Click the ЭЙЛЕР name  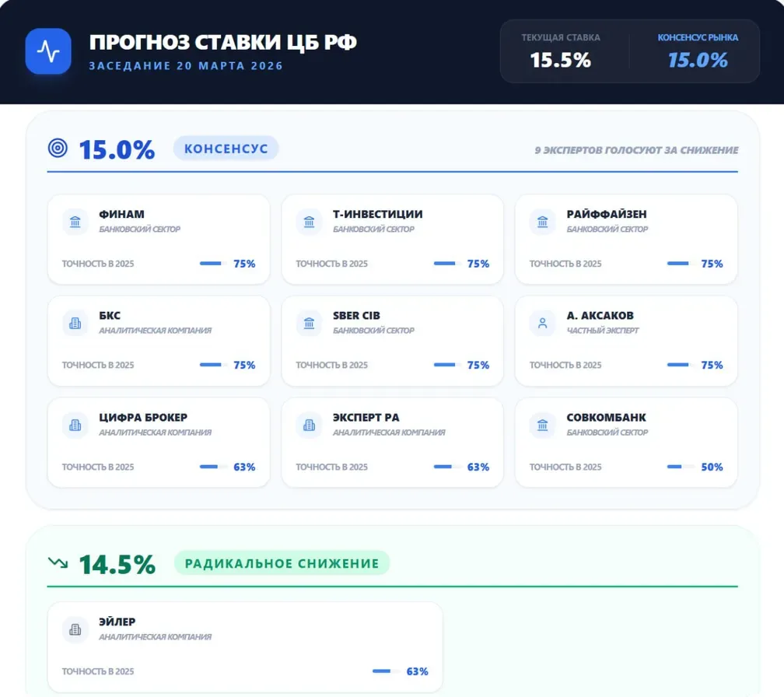click(117, 622)
